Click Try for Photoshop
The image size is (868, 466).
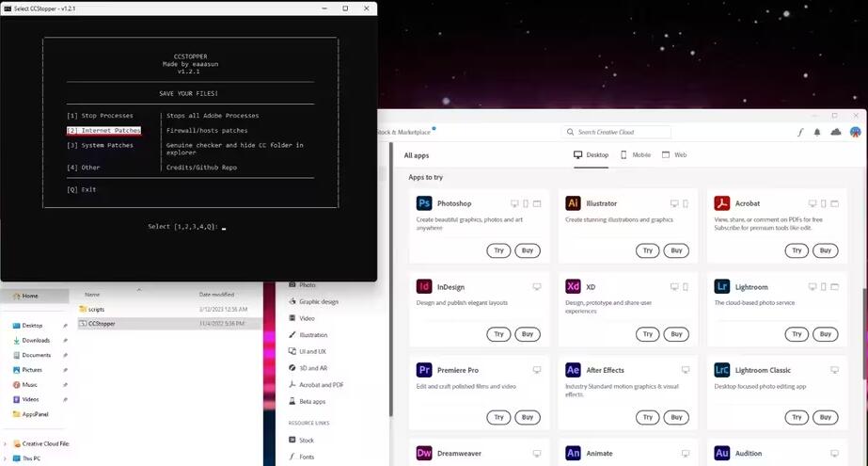point(498,250)
